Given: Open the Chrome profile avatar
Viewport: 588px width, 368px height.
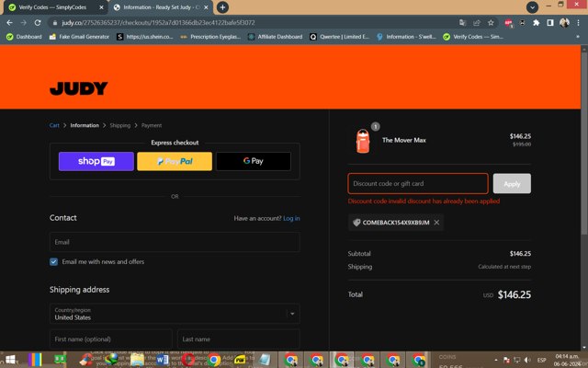Looking at the screenshot, I should click(564, 23).
